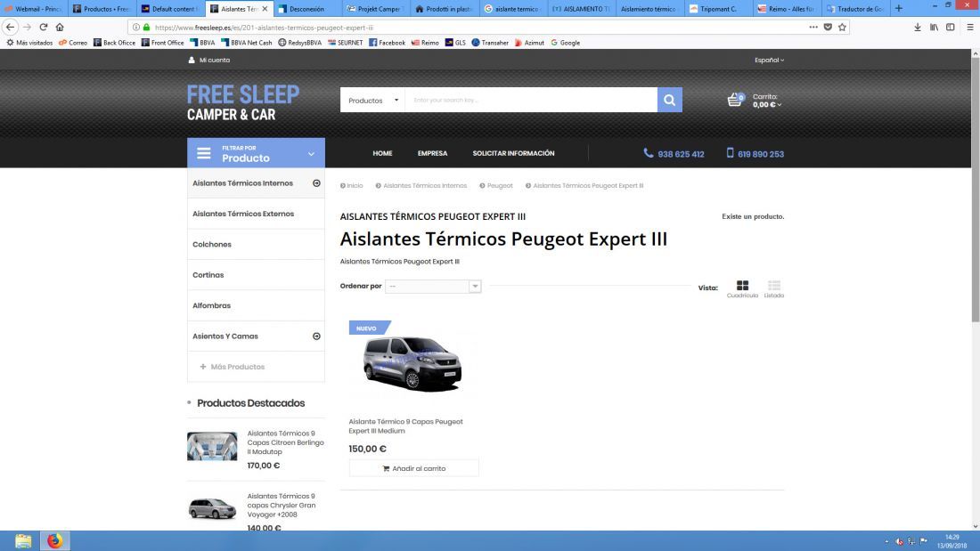The width and height of the screenshot is (980, 551).
Task: Open the downloads arrow icon
Action: pos(918,27)
